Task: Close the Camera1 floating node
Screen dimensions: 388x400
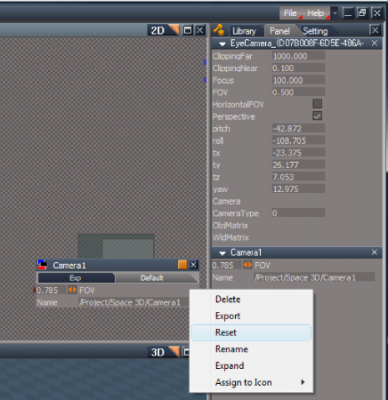Action: click(193, 265)
